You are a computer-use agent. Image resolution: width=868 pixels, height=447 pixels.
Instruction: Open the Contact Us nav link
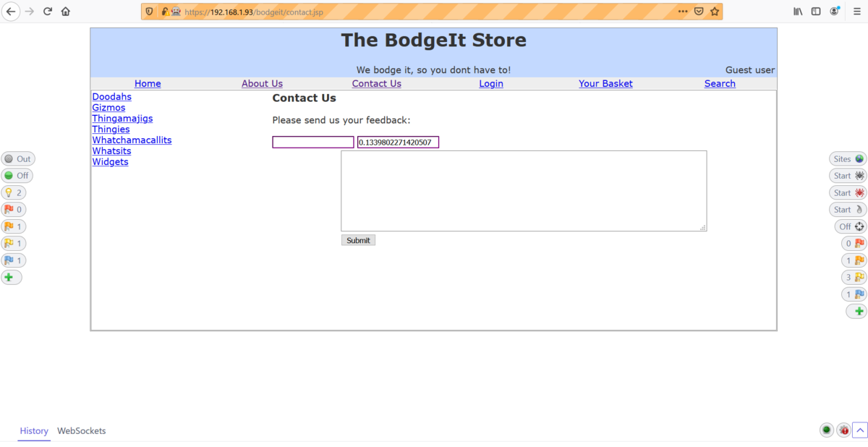pos(377,84)
